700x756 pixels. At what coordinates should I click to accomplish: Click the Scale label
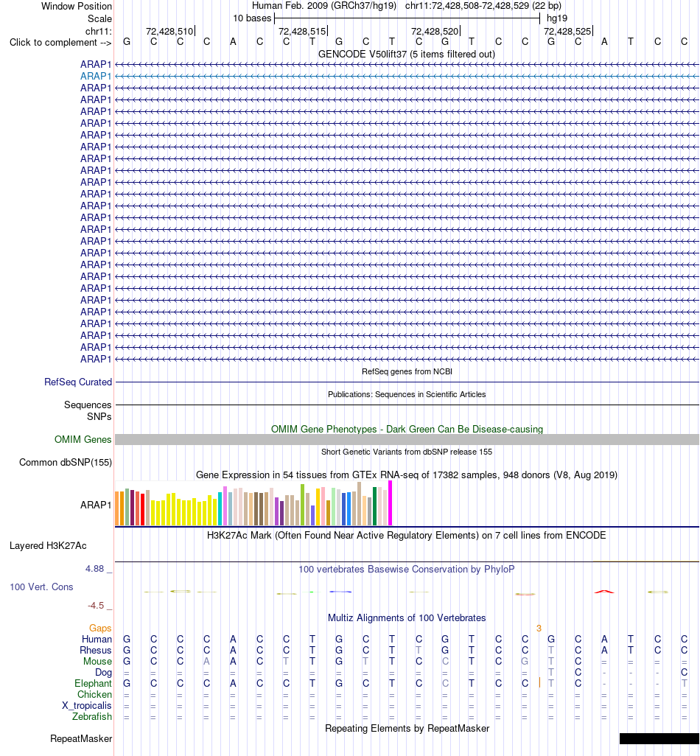click(x=99, y=19)
